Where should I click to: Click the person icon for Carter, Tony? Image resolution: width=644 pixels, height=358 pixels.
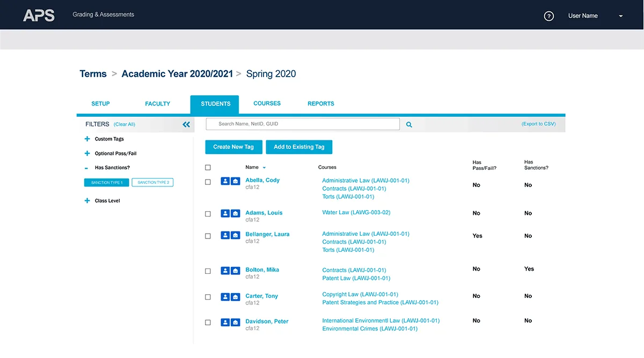pyautogui.click(x=225, y=297)
